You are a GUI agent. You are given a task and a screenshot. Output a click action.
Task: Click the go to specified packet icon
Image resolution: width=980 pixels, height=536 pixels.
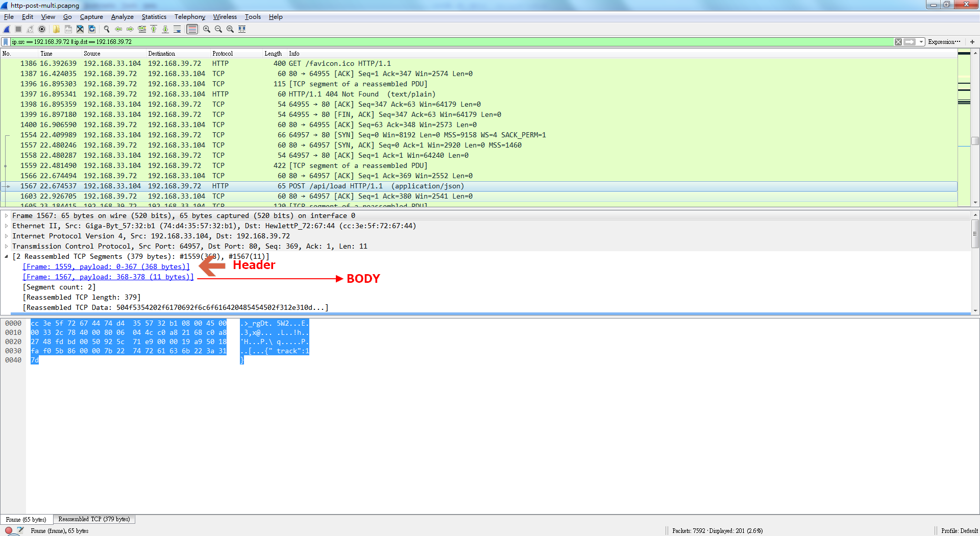(x=142, y=29)
